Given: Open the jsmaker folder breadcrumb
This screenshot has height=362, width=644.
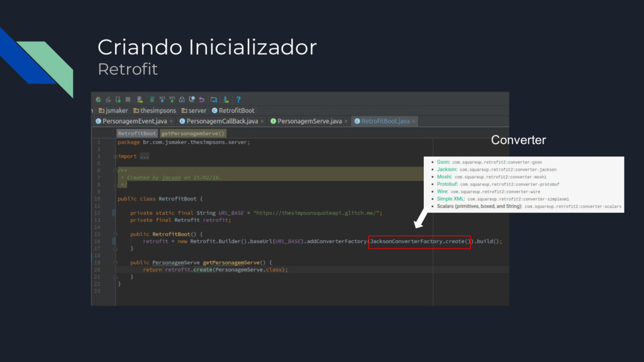Looking at the screenshot, I should 113,111.
